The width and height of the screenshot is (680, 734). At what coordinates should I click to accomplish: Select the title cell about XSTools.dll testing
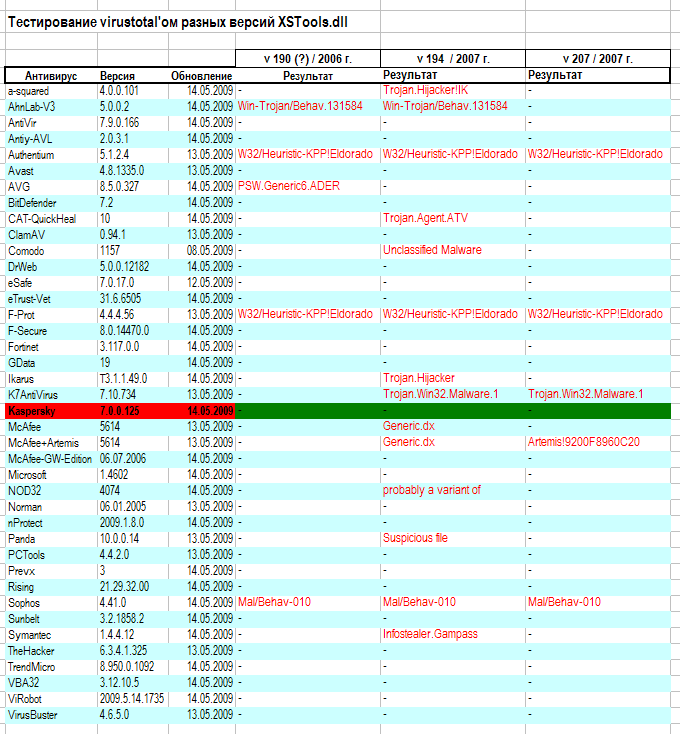(178, 22)
